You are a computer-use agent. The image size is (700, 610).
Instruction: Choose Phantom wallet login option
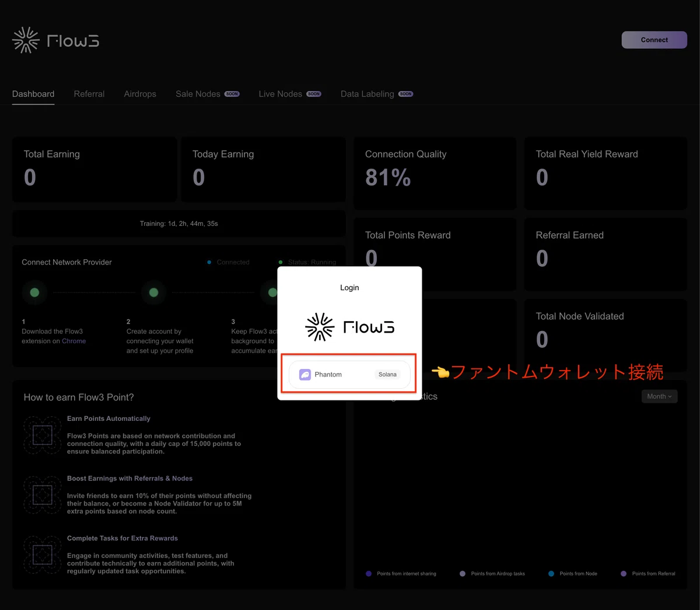point(349,375)
